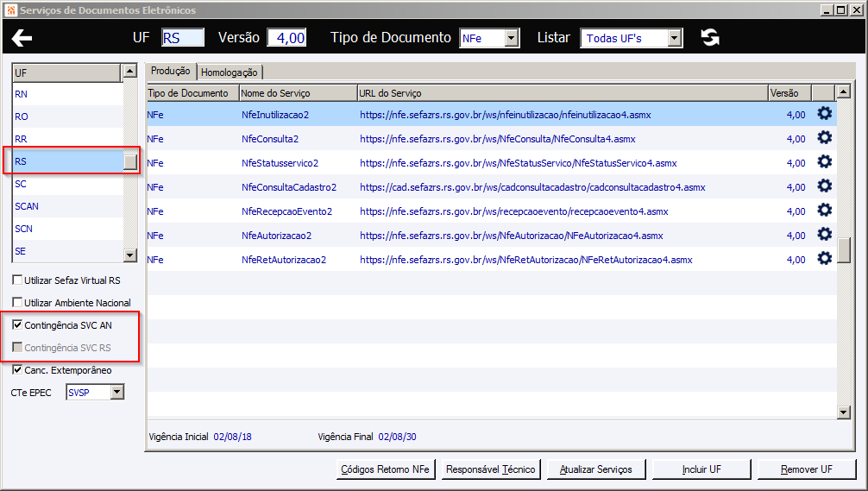The width and height of the screenshot is (868, 491).
Task: Select RR in UF list
Action: coord(67,139)
